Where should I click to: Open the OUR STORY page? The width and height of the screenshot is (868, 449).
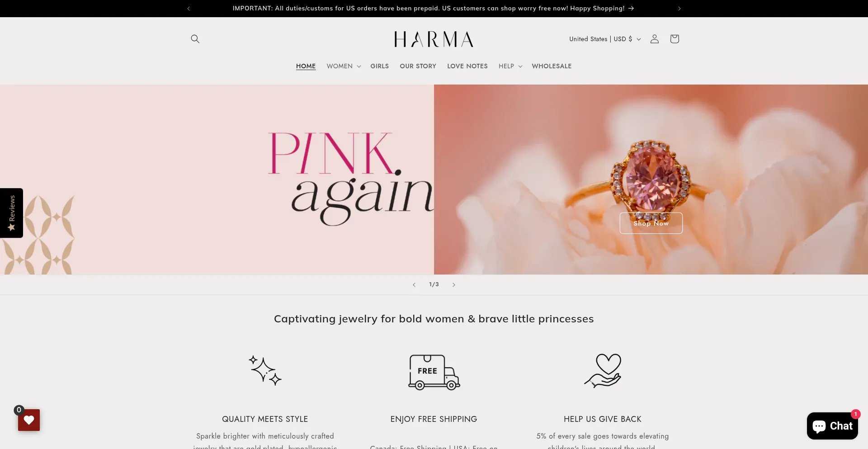[x=418, y=66]
